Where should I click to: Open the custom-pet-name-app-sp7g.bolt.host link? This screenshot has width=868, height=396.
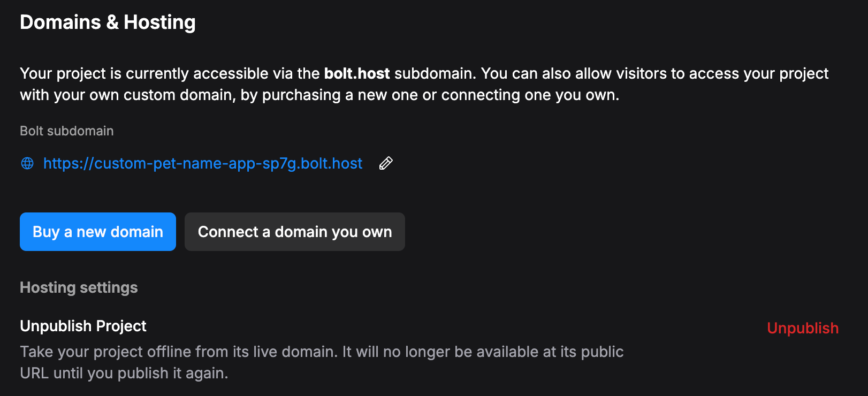coord(203,163)
